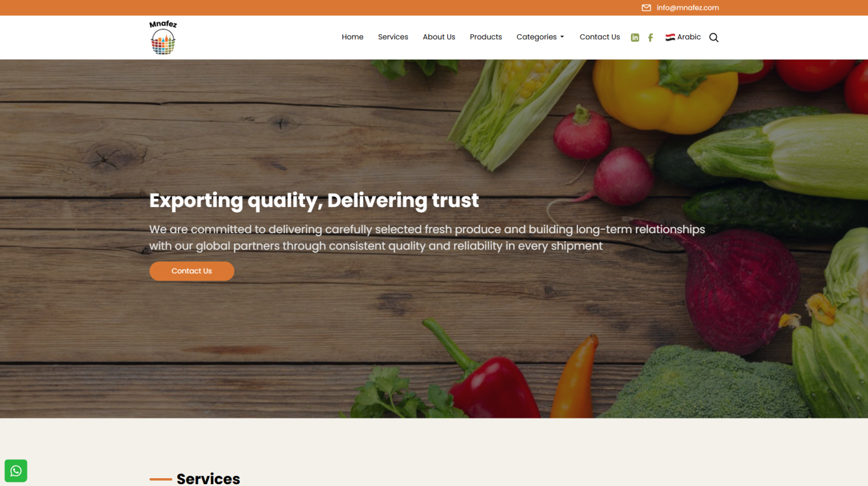Image resolution: width=868 pixels, height=486 pixels.
Task: Click the info@mnafez.com email link
Action: pyautogui.click(x=688, y=8)
